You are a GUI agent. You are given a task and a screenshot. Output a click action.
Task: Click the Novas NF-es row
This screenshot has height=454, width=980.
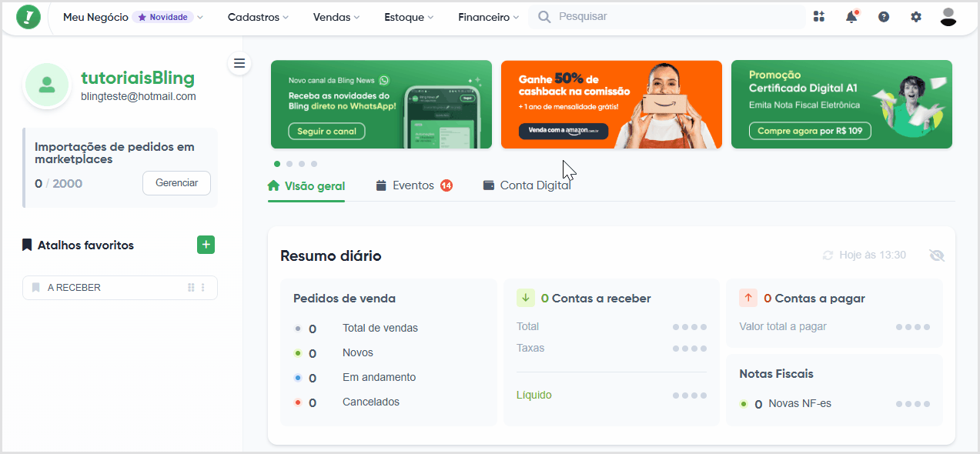coord(835,404)
